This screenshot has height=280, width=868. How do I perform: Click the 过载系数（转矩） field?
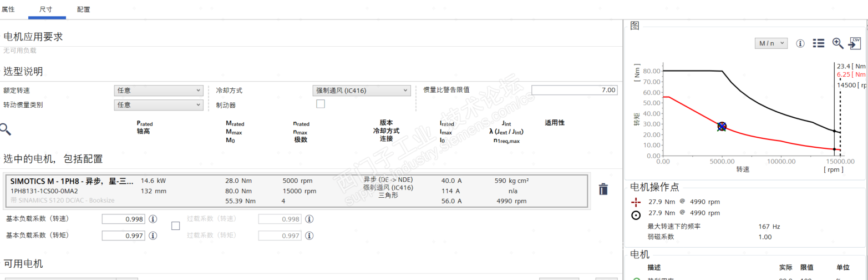280,236
